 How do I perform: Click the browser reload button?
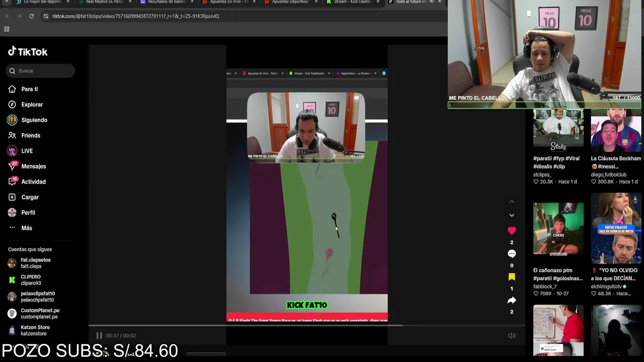point(31,16)
